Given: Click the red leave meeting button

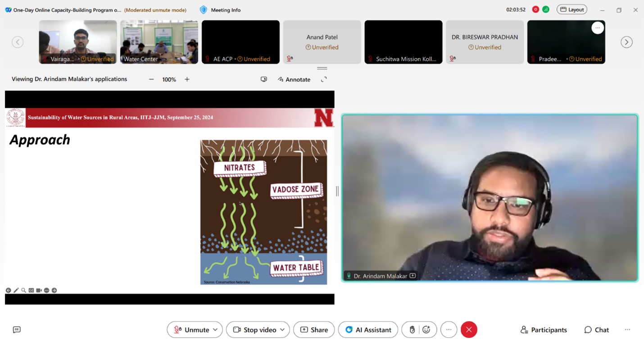Looking at the screenshot, I should coord(469,330).
